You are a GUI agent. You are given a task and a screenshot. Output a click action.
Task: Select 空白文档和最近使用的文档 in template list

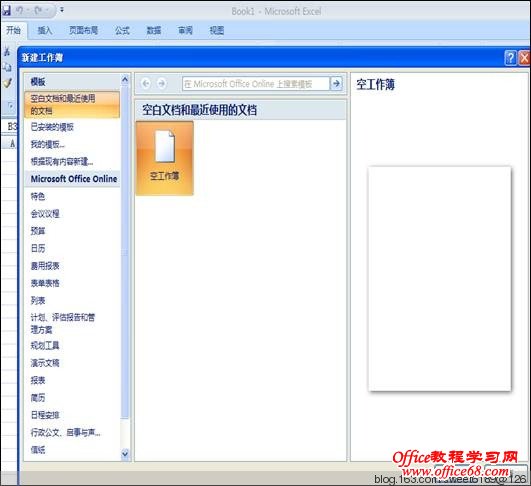(72, 105)
